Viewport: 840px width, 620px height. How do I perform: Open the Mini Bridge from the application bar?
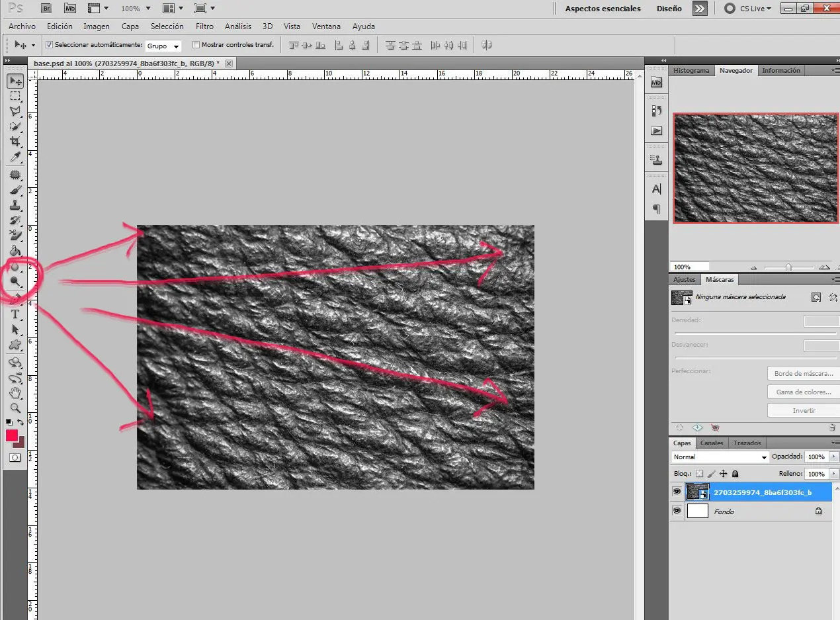[x=70, y=9]
